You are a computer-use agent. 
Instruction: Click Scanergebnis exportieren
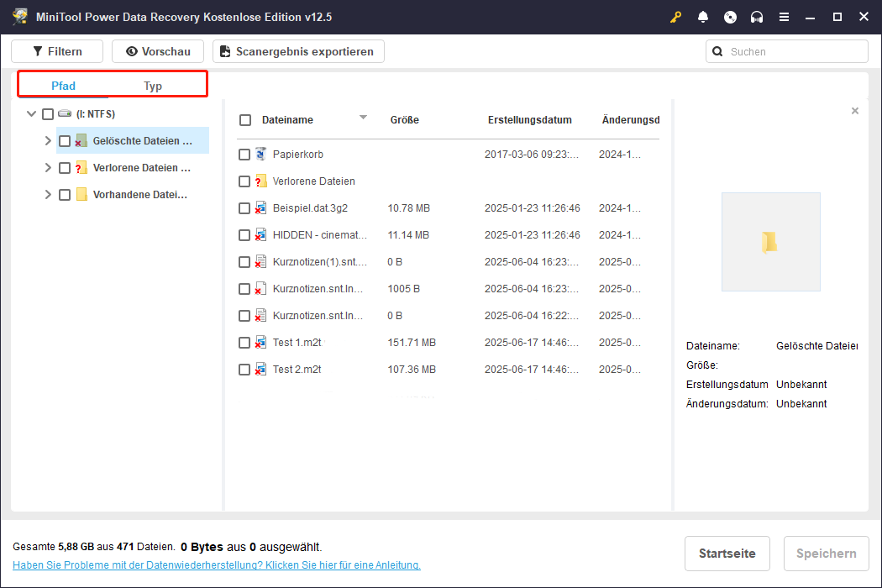(x=298, y=51)
